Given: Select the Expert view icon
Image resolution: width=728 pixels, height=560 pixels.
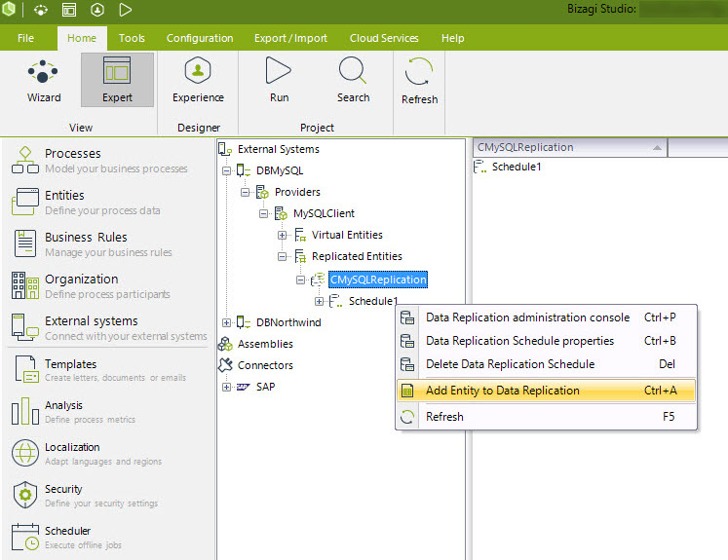Looking at the screenshot, I should (x=117, y=70).
